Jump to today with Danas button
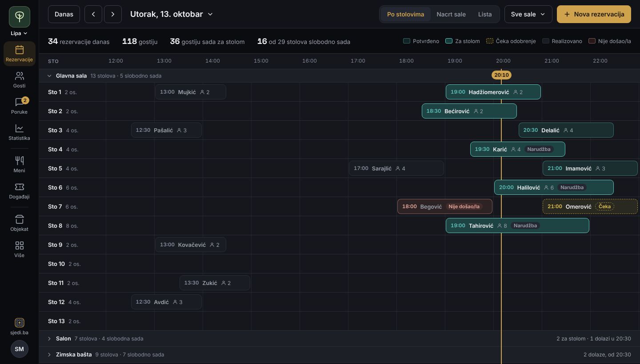Screen dimensions: 640x364 64,14
